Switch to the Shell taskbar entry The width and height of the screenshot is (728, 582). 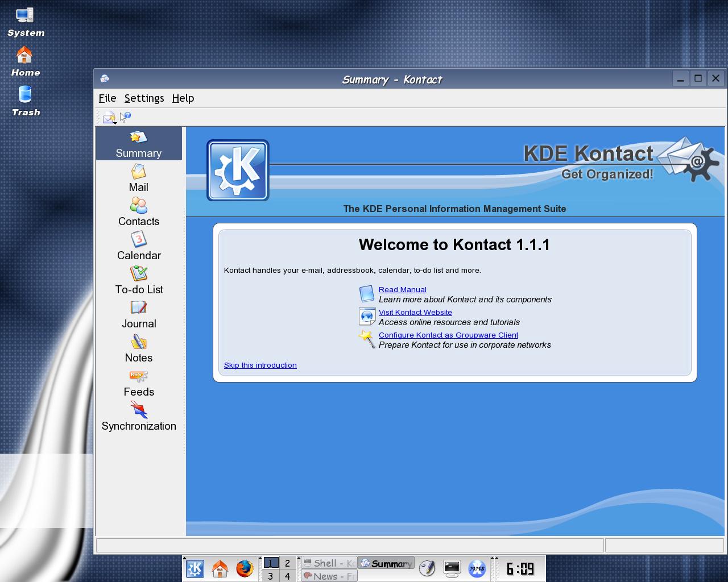(x=329, y=563)
